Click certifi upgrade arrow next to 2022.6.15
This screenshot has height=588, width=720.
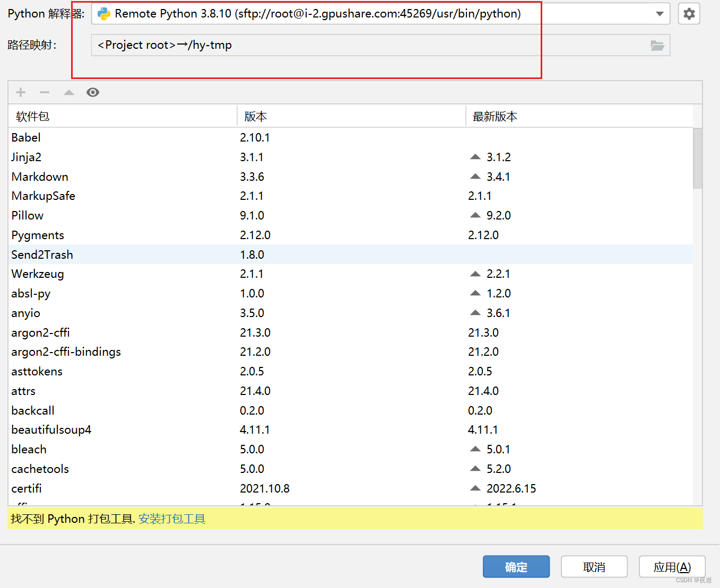[475, 488]
